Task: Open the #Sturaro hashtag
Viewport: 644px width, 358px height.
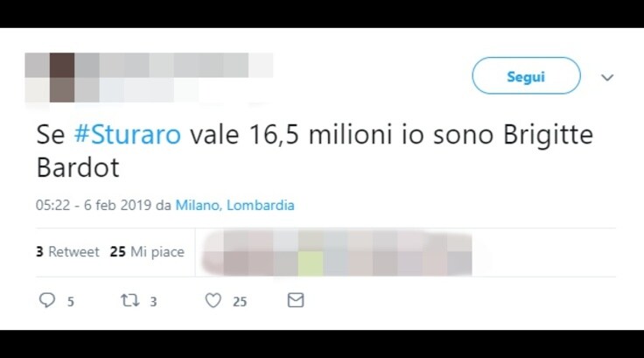Action: [x=128, y=135]
